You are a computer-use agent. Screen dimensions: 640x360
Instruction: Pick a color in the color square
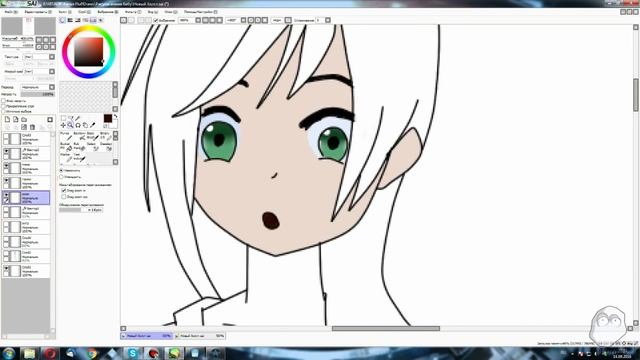[89, 52]
